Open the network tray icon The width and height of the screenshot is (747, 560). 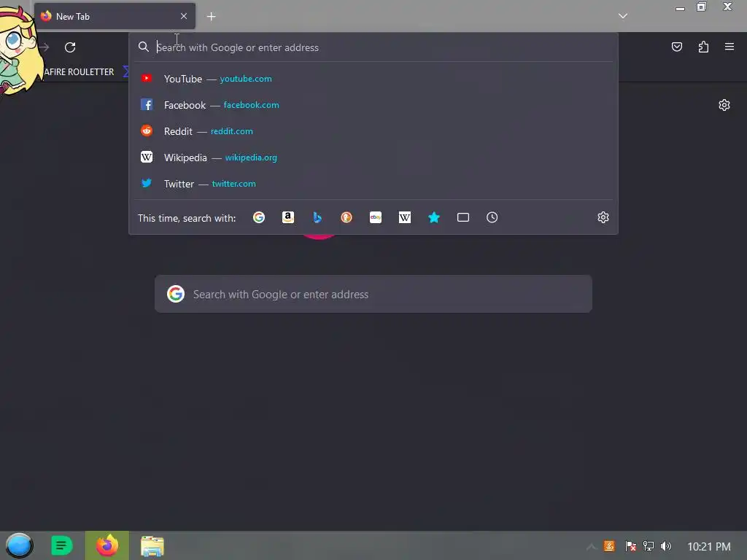coord(648,546)
